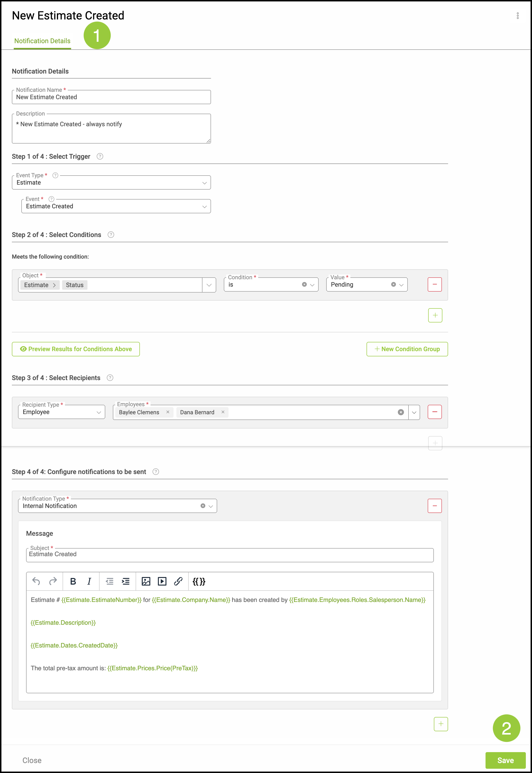Open the merge fields curly braces tool

coord(199,582)
